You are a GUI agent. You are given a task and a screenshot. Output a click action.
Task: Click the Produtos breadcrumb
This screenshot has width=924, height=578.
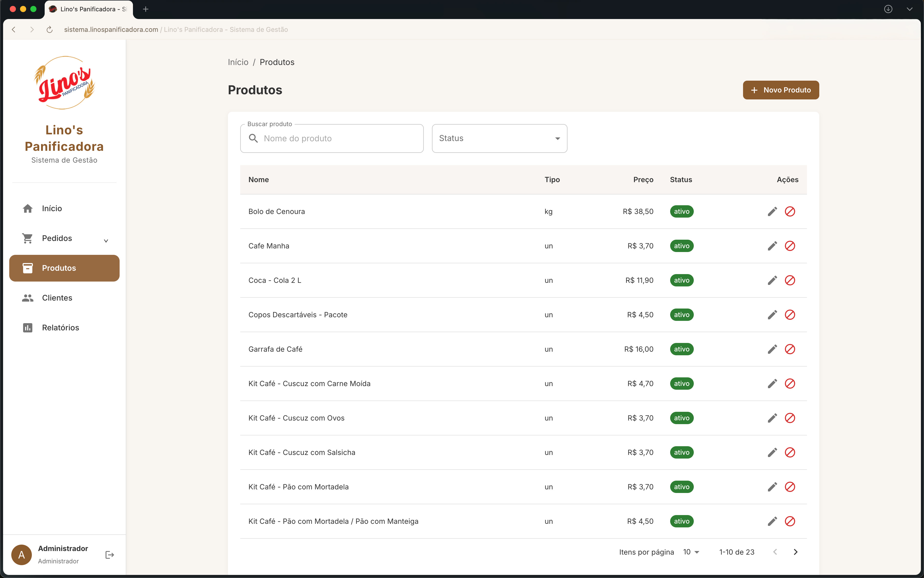coord(277,62)
